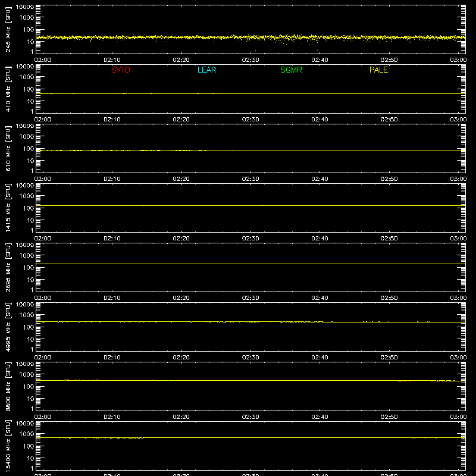Select the 610 MHz [SFU] axis title
This screenshot has width=476, height=476.
pyautogui.click(x=8, y=148)
